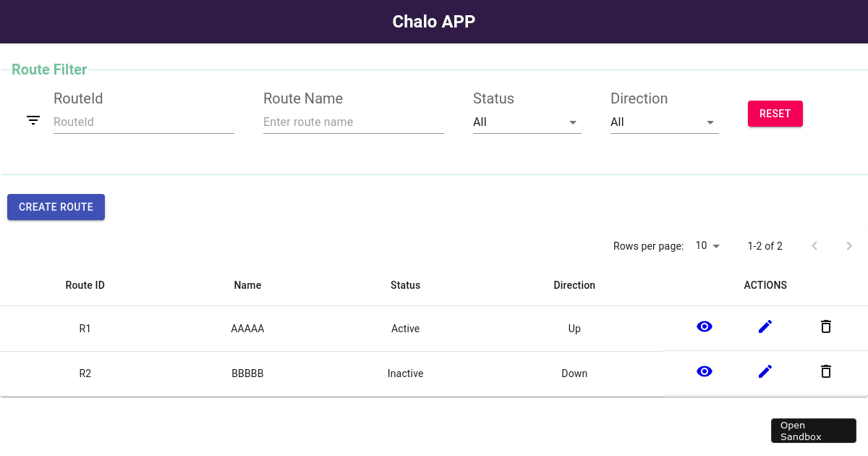
Task: Click the previous page arrow
Action: [x=814, y=245]
